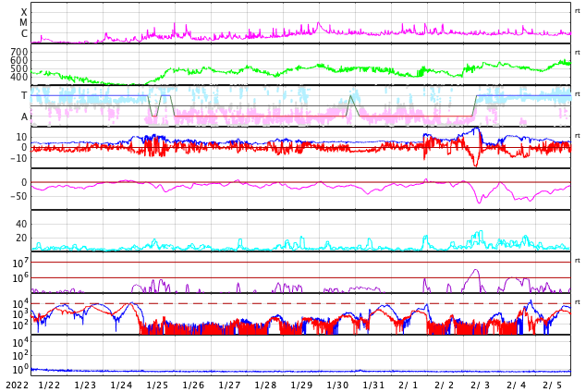Click the -50 tick on the magenta index plot
Screen dimensions: 586x392
(x=18, y=196)
